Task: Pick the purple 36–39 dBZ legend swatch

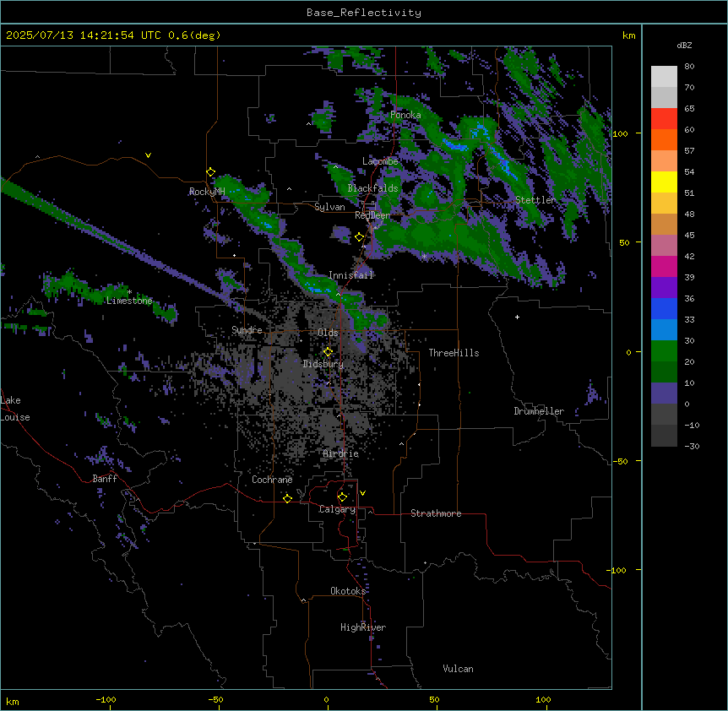Action: (x=664, y=287)
